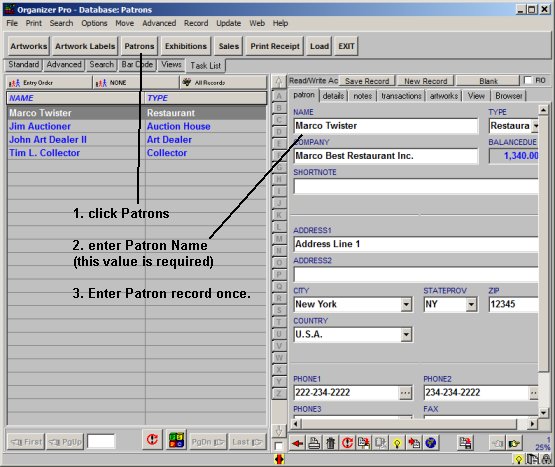This screenshot has width=555, height=467.
Task: Click the red refresh icon in the record toolbar
Action: (347, 443)
